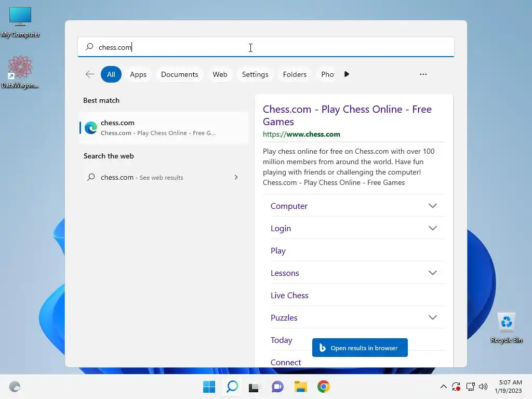Open the Login sitelink
This screenshot has width=532, height=399.
(x=281, y=229)
